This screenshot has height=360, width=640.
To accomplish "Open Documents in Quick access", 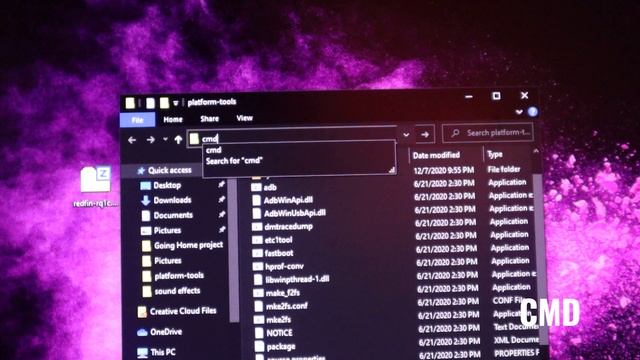I will tap(173, 215).
